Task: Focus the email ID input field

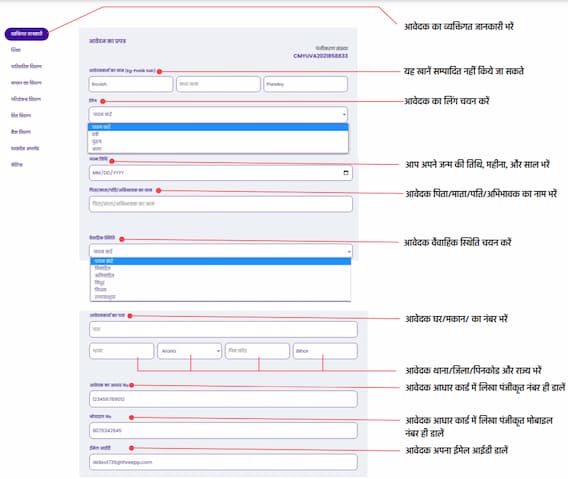Action: (223, 462)
